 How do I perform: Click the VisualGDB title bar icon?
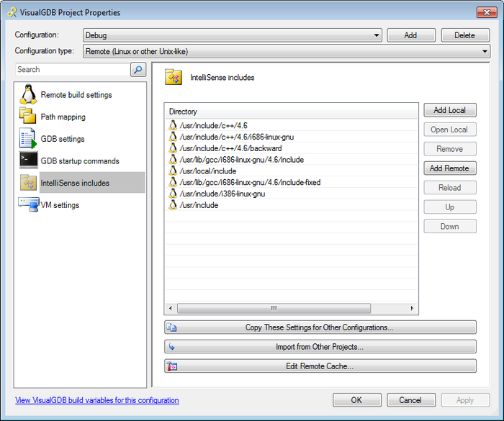pyautogui.click(x=12, y=12)
